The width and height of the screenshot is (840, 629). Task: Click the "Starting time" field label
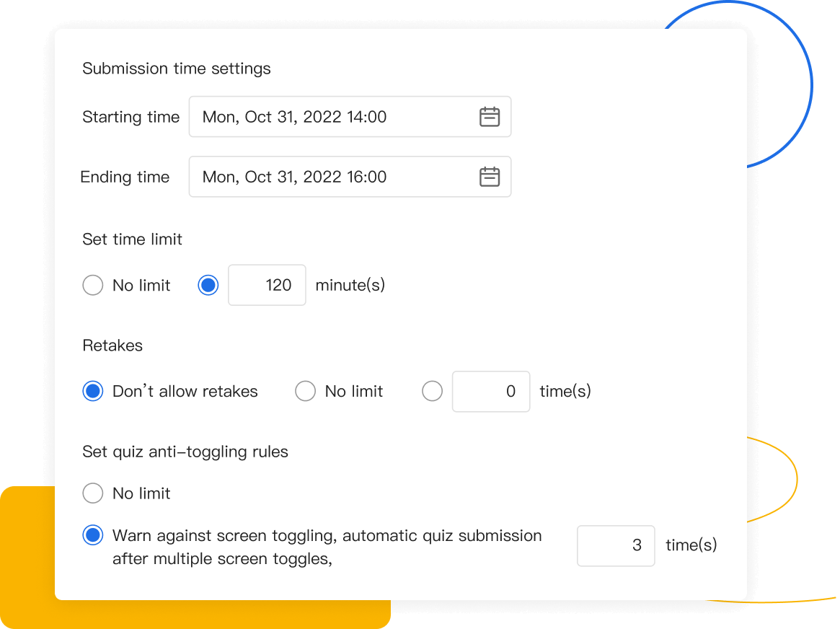click(131, 117)
